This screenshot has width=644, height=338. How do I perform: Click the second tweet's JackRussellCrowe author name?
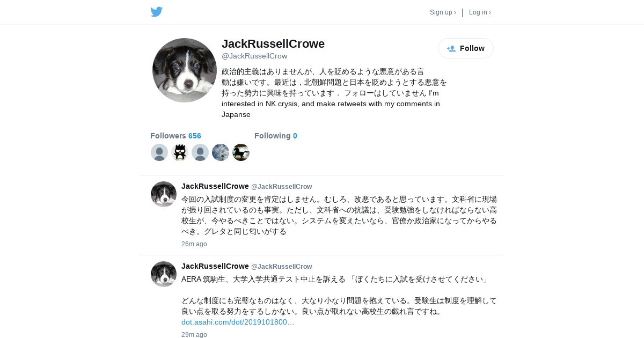click(x=215, y=266)
